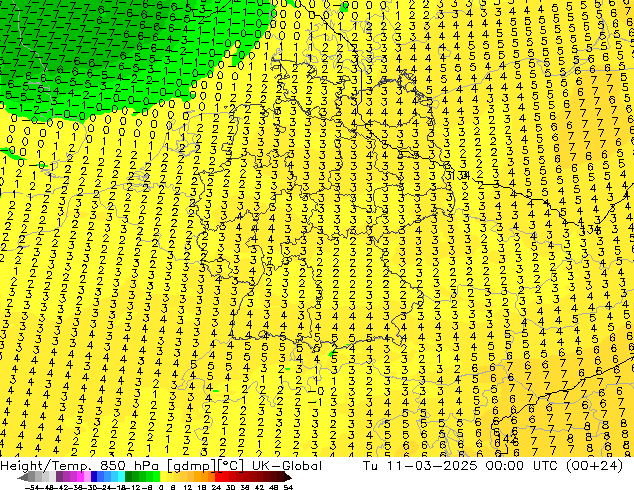
Task: Click the "(00+24)" forecast offset label
Action: 594,466
